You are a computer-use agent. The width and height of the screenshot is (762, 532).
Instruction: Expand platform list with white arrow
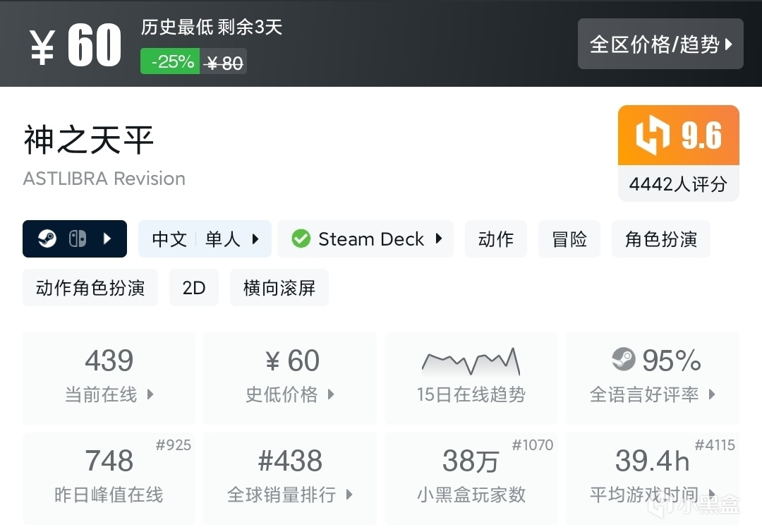(x=107, y=239)
